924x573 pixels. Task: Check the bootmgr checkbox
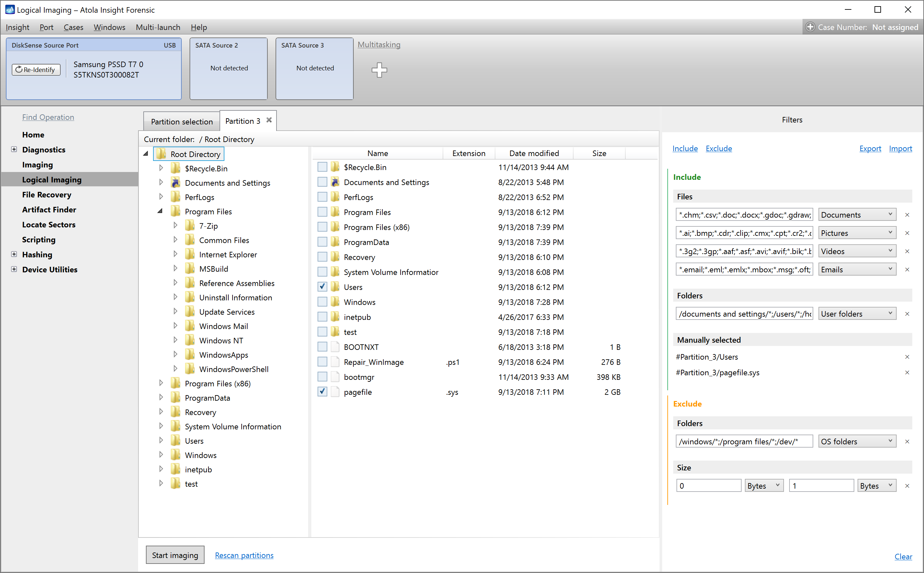pos(322,377)
